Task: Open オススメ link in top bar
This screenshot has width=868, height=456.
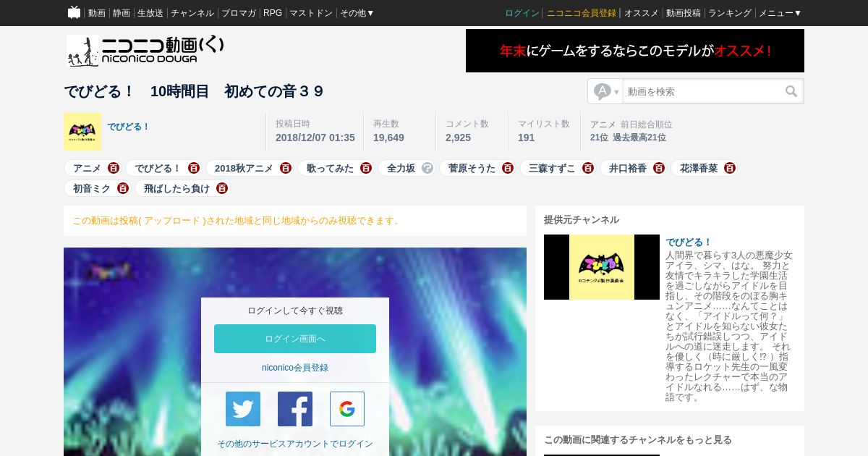Action: 642,13
